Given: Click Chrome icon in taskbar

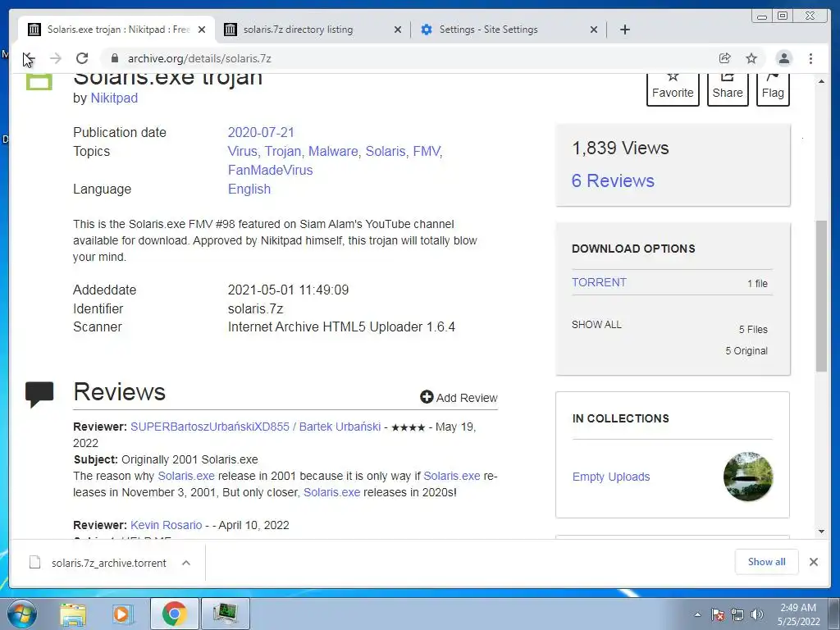Looking at the screenshot, I should click(174, 614).
